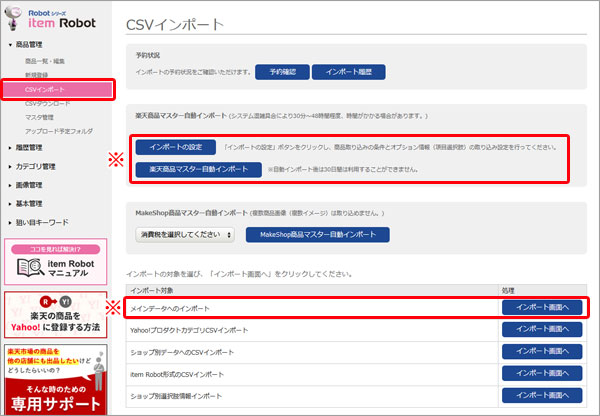The height and width of the screenshot is (416, 600).
Task: Open the item Robot マニュアル banner
Action: tap(57, 262)
